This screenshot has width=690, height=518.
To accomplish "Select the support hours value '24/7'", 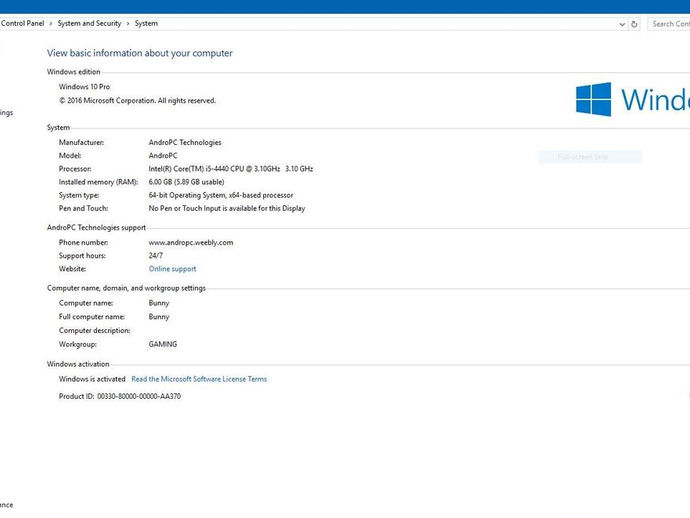I will coord(155,256).
